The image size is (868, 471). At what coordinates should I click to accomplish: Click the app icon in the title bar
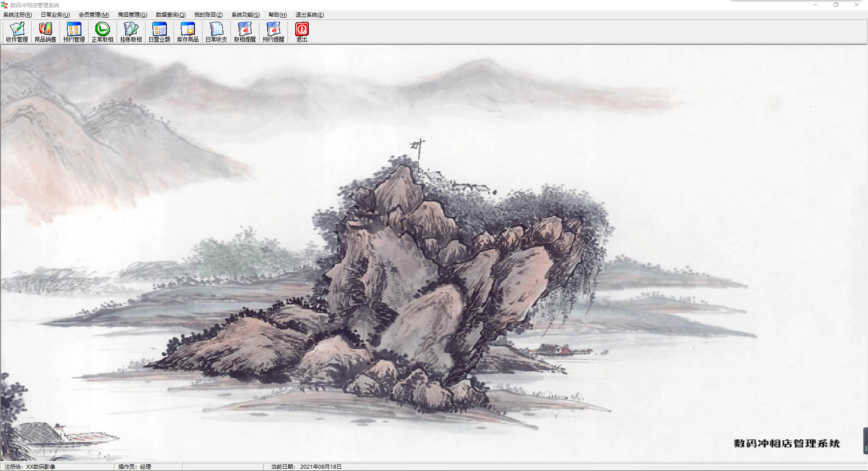coord(5,5)
